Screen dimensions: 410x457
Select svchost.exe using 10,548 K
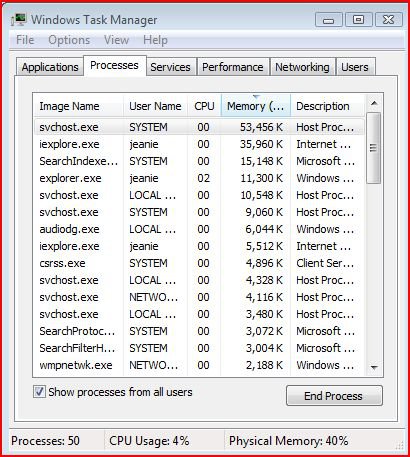(x=199, y=195)
